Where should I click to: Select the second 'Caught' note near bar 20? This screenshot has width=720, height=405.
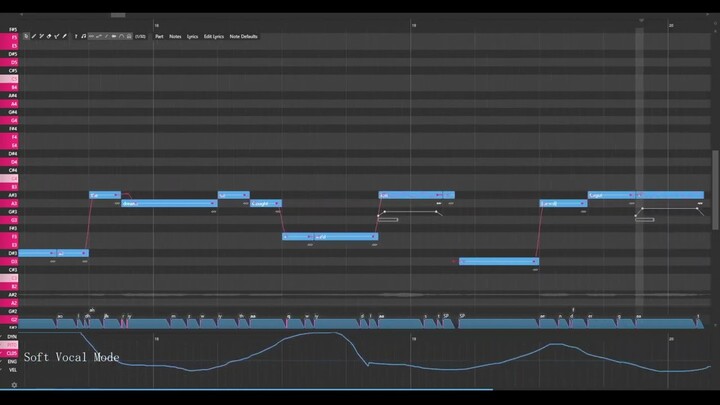[x=611, y=195]
